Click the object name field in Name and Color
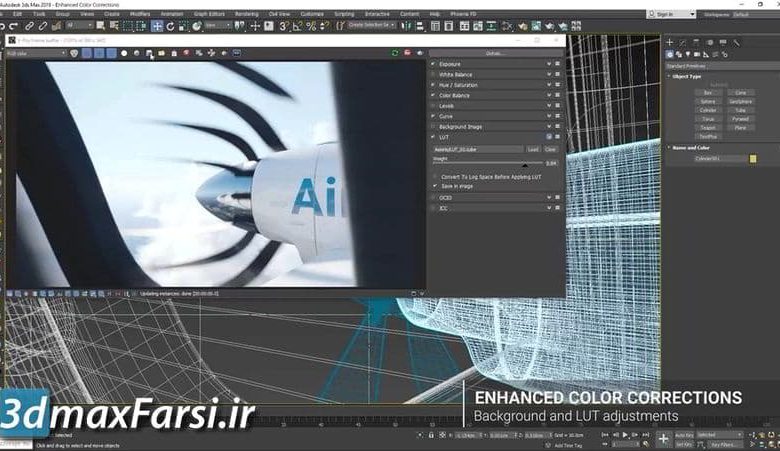The height and width of the screenshot is (451, 780). click(x=721, y=159)
